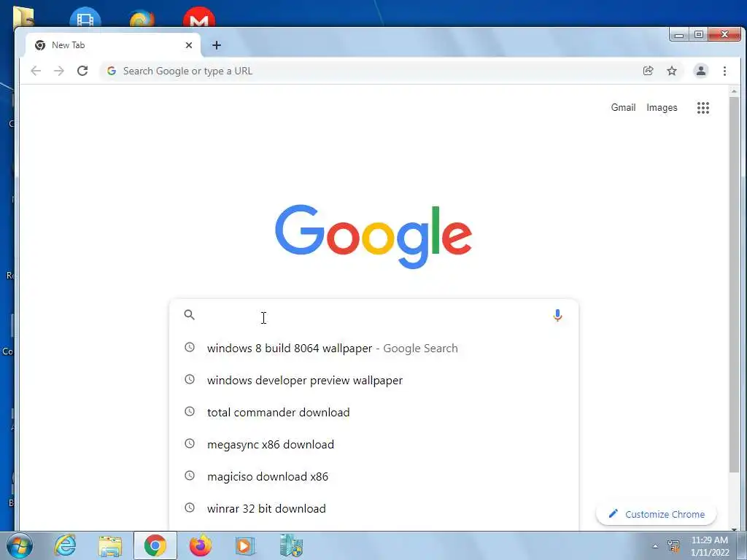Select suggestion magiciso download x86
Image resolution: width=747 pixels, height=560 pixels.
[374, 476]
